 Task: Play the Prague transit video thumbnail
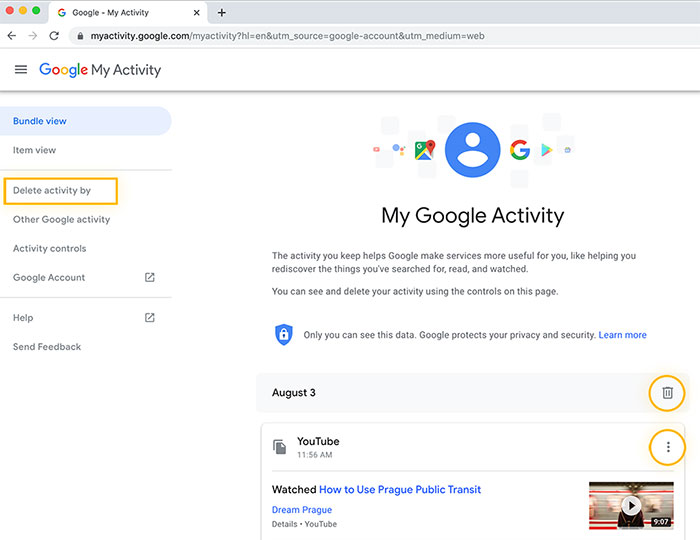(x=631, y=506)
